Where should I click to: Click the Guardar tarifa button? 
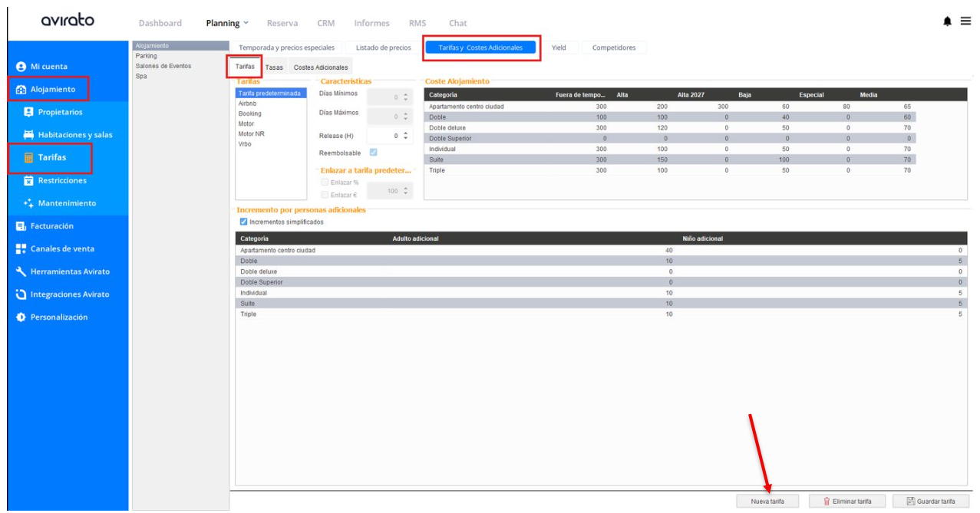(931, 501)
